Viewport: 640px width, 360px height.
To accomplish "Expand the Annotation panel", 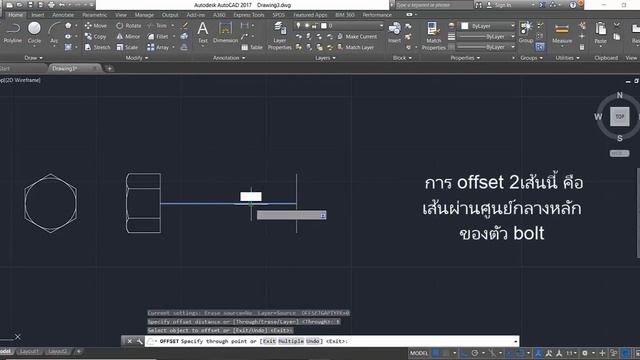I will click(x=229, y=58).
